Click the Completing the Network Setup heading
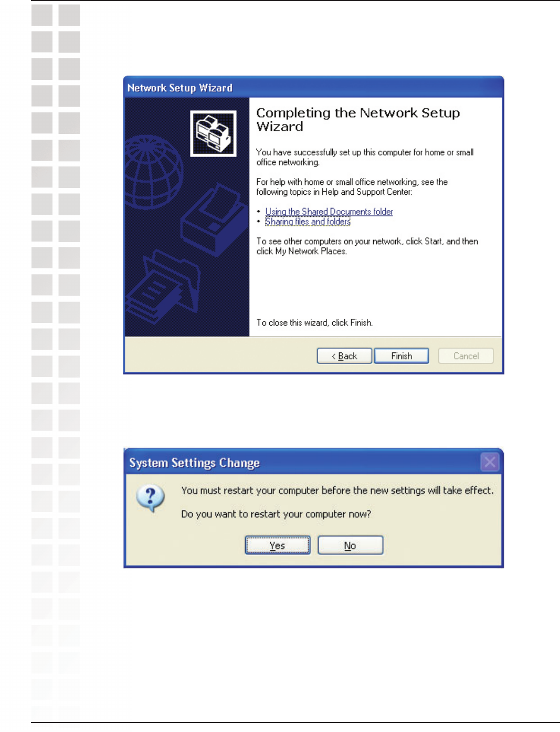 358,120
